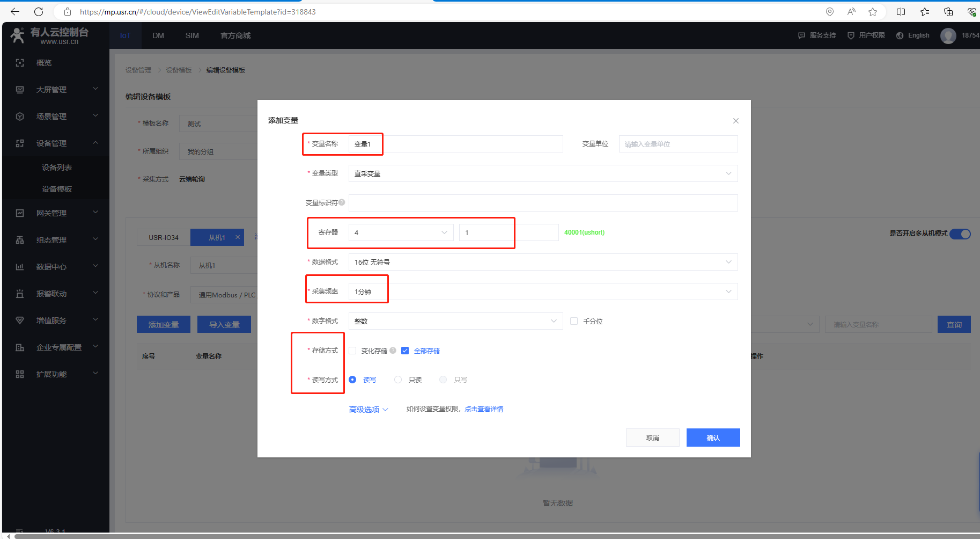This screenshot has width=980, height=539.
Task: Open browser split screen icon
Action: 901,12
